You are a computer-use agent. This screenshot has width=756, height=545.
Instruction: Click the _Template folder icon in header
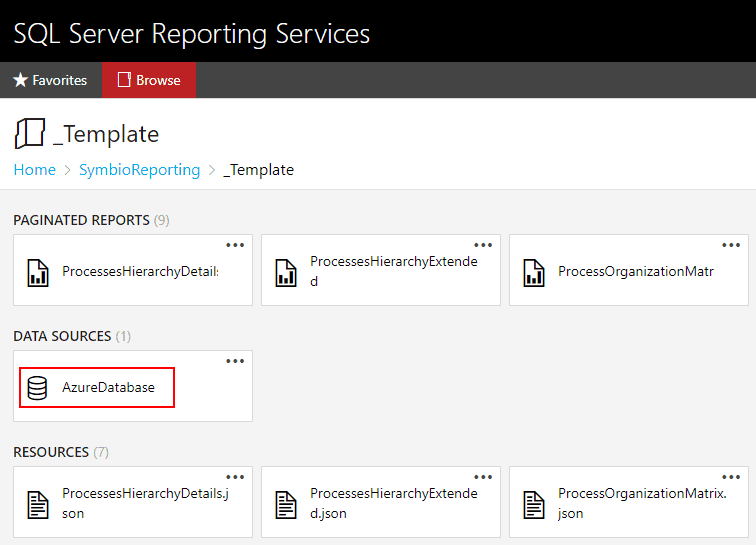pos(29,134)
